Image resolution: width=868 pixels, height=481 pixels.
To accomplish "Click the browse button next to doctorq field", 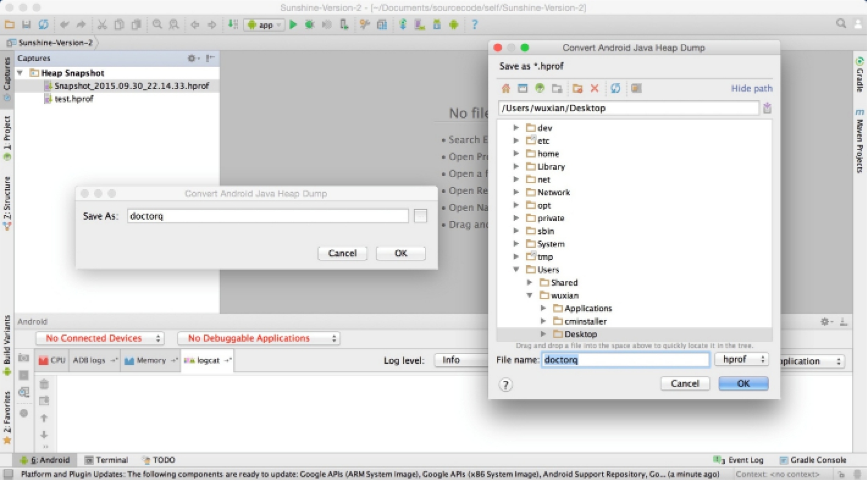I will point(420,216).
